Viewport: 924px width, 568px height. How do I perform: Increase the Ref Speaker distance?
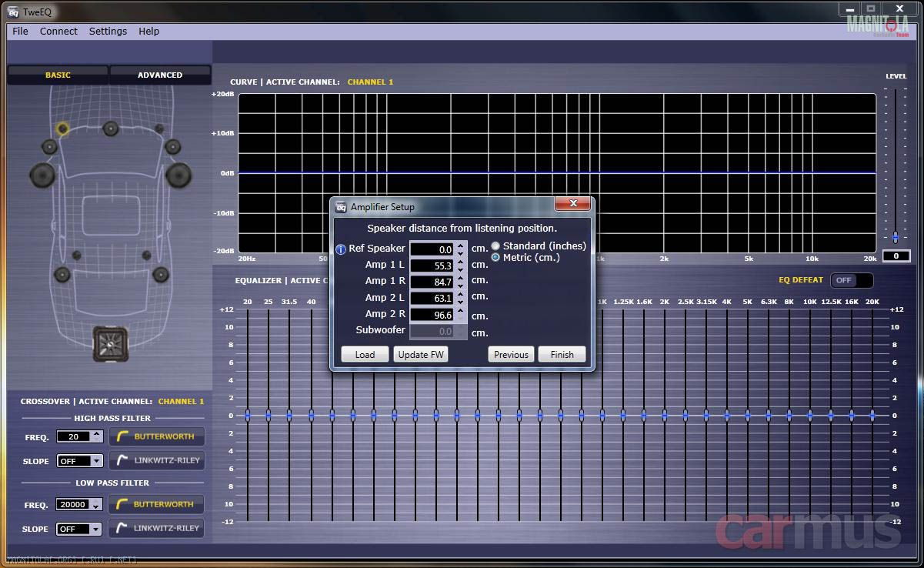point(461,246)
